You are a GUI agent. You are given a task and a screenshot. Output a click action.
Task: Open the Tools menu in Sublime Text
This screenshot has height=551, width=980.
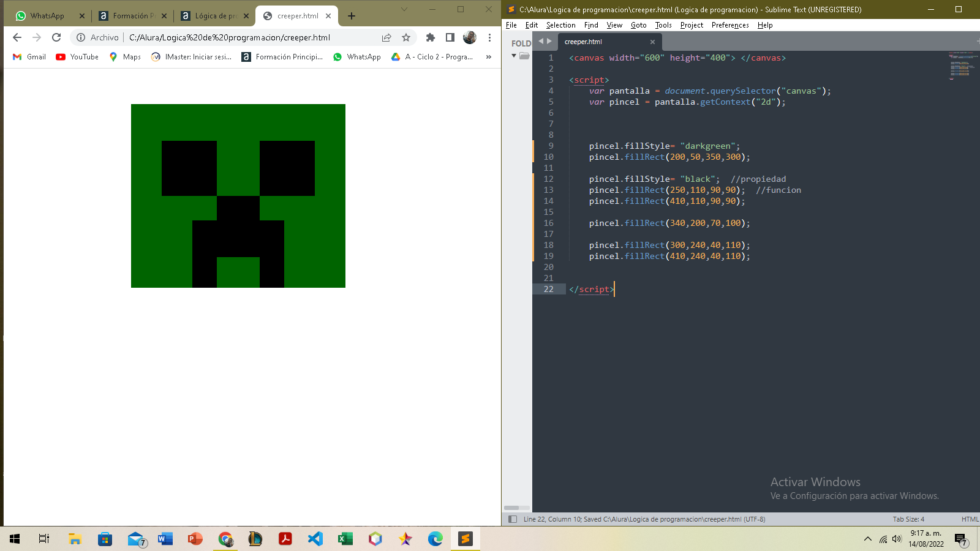point(663,25)
